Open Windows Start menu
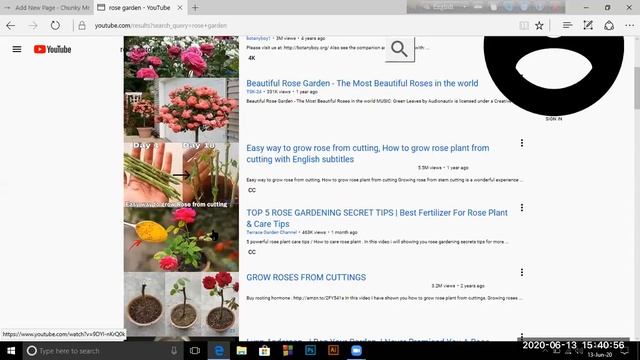This screenshot has width=640, height=360. (x=11, y=351)
